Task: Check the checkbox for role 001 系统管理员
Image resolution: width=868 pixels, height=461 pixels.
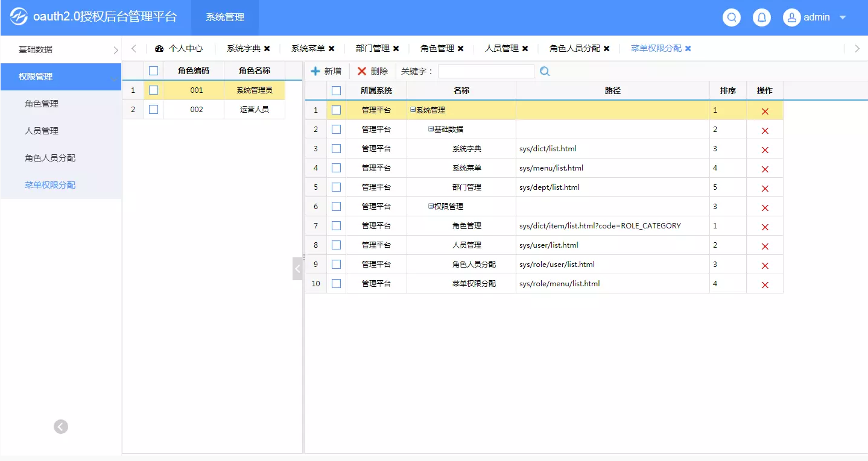Action: [153, 90]
